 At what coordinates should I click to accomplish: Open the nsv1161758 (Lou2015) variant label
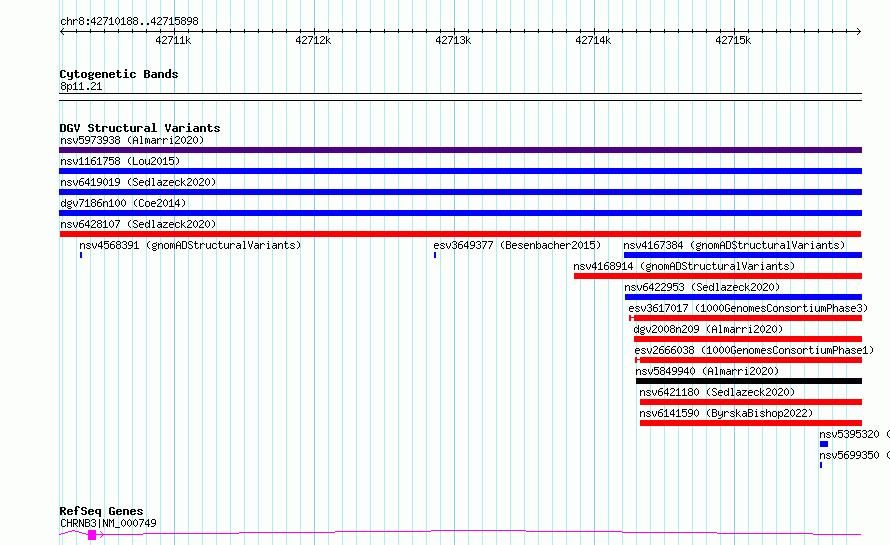point(120,161)
